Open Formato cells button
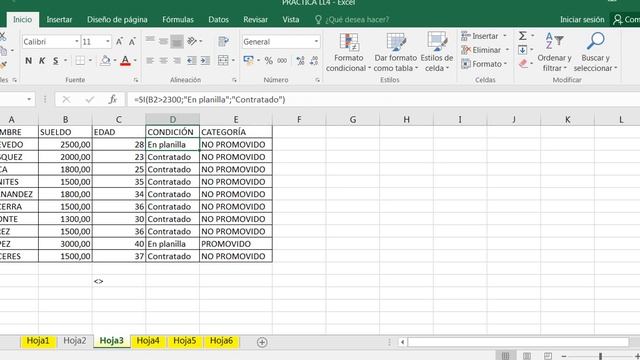This screenshot has width=640, height=360. click(484, 64)
